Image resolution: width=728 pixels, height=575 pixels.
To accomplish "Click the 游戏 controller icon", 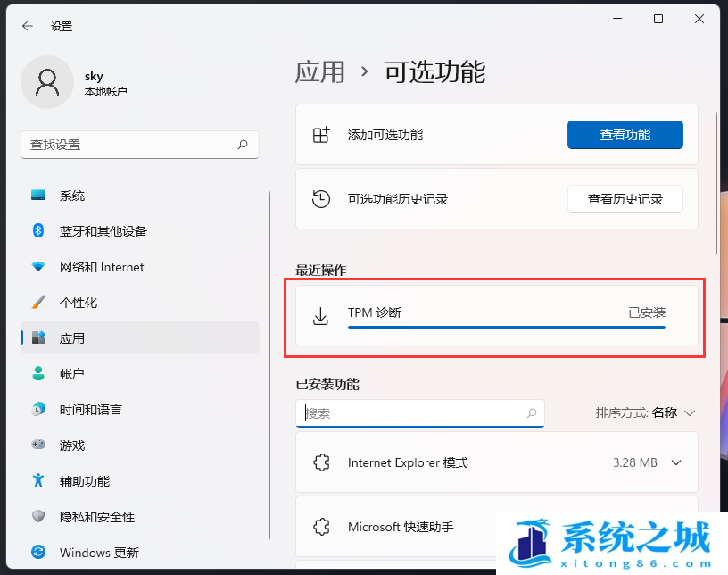I will coord(38,446).
